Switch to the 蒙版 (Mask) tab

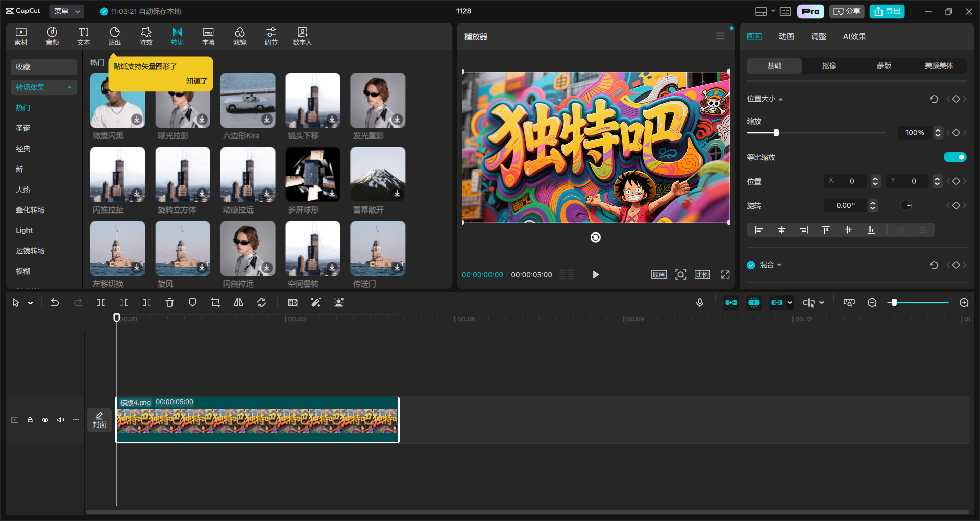(x=884, y=65)
